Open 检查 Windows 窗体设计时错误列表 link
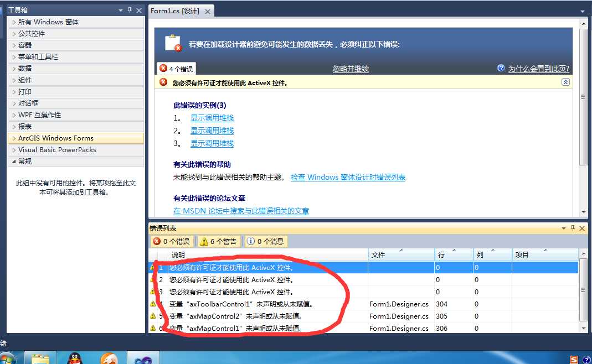The width and height of the screenshot is (592, 364). click(348, 177)
